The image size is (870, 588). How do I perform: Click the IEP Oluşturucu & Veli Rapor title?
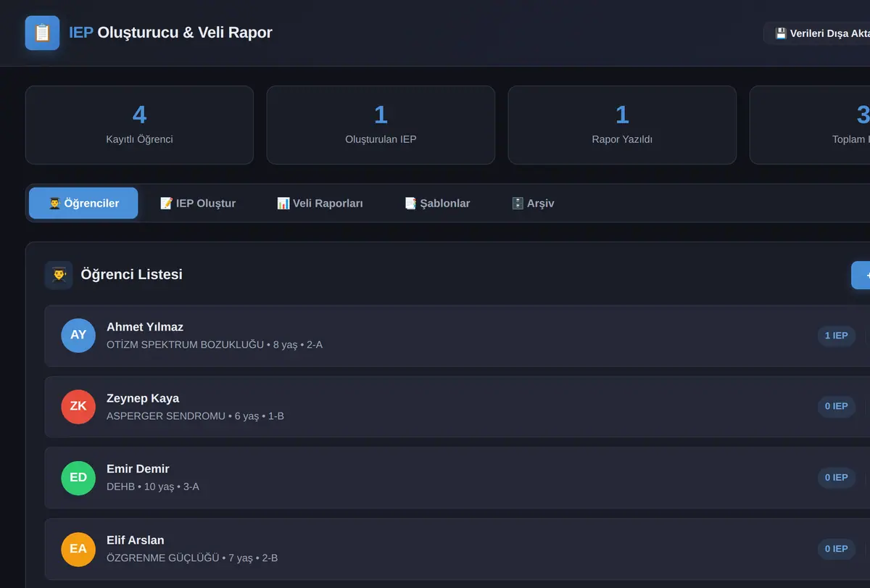click(x=170, y=33)
